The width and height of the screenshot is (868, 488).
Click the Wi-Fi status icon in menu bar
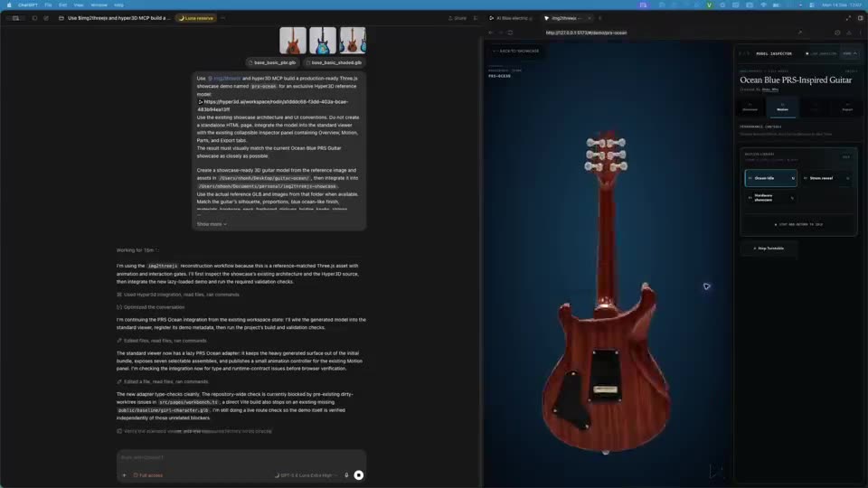point(763,5)
